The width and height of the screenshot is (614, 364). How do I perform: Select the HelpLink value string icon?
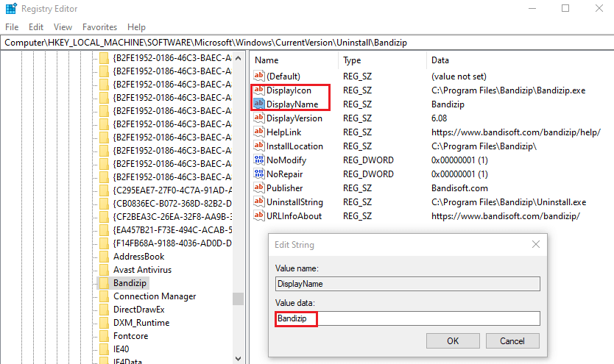coord(259,132)
